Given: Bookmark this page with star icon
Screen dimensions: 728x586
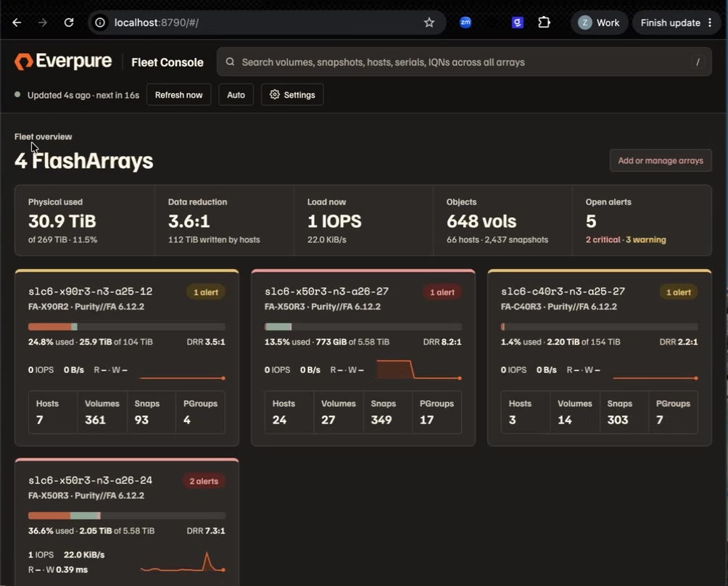Looking at the screenshot, I should tap(429, 22).
